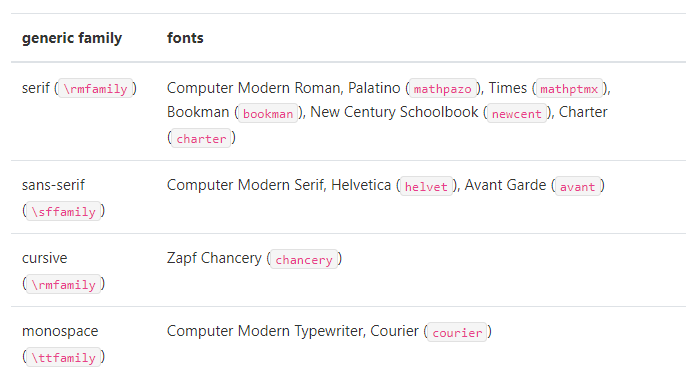Click the "cursive" family name
The height and width of the screenshot is (381, 690).
[44, 258]
